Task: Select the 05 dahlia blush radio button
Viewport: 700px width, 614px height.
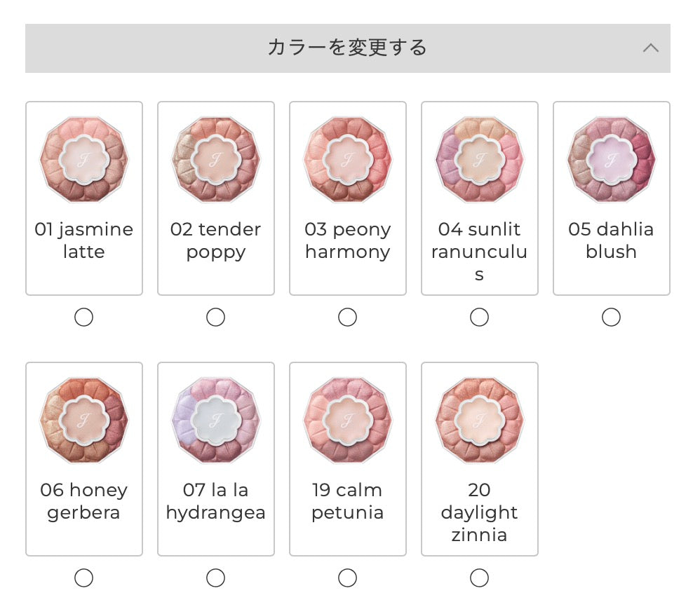Action: coord(612,318)
